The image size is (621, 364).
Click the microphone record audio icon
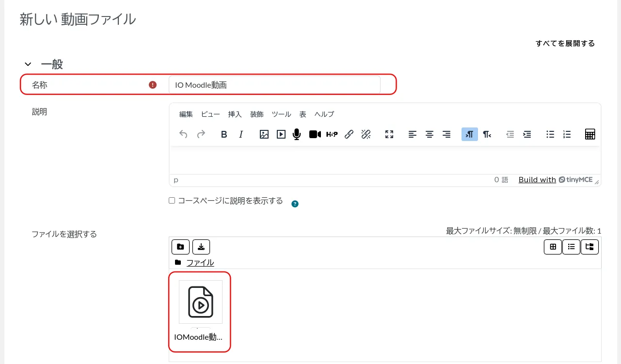coord(297,135)
